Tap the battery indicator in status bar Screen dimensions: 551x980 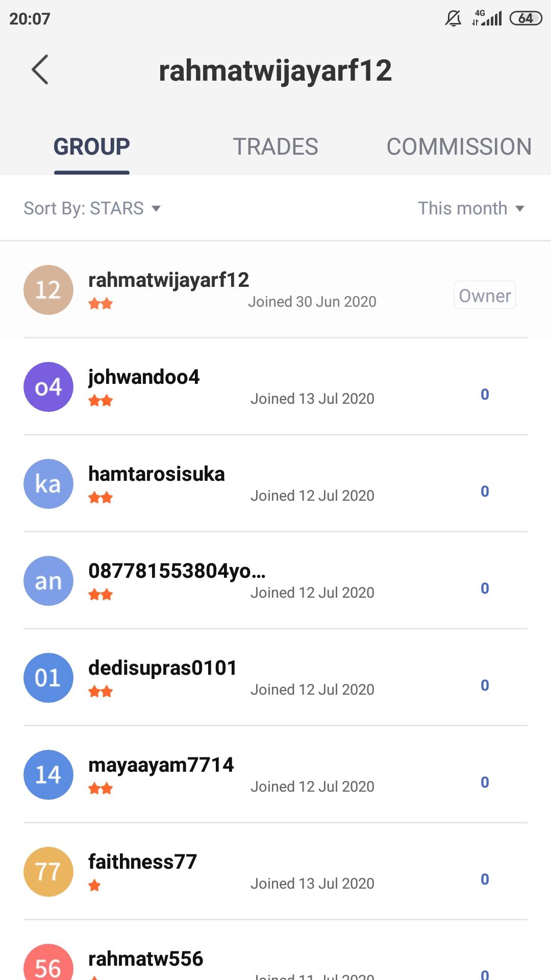click(x=525, y=18)
